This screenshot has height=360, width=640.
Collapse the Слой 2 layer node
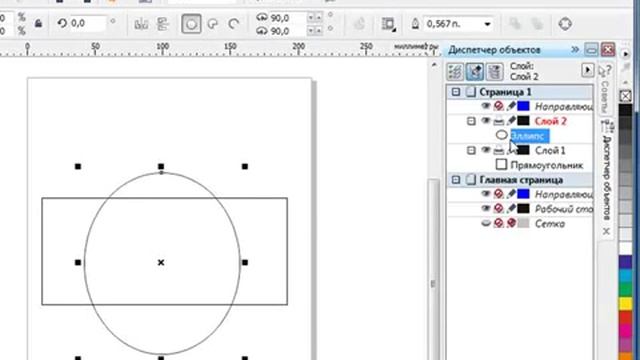point(471,121)
